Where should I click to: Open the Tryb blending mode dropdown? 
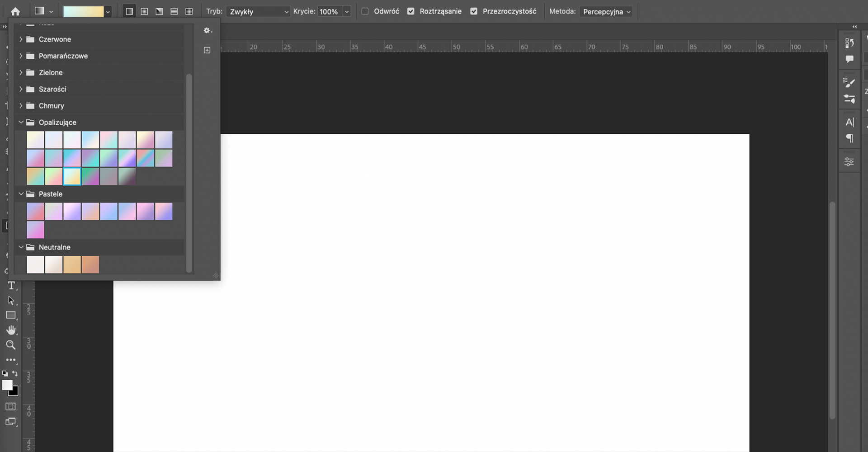258,11
